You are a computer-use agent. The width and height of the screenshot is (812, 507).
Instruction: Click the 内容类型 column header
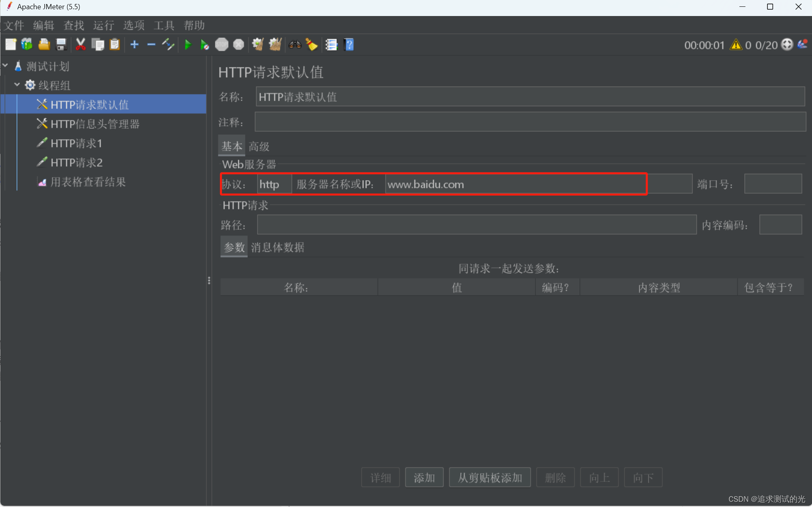[659, 287]
